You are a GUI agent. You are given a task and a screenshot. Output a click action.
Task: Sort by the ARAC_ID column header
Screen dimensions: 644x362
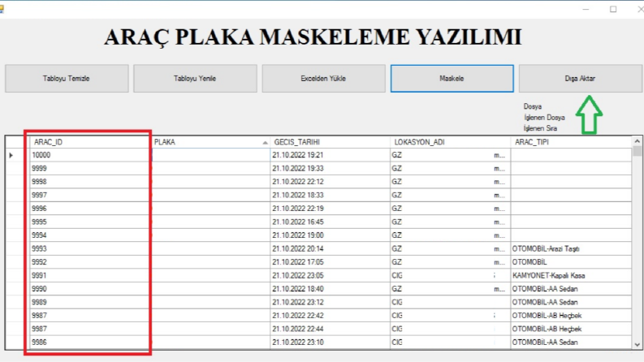91,142
